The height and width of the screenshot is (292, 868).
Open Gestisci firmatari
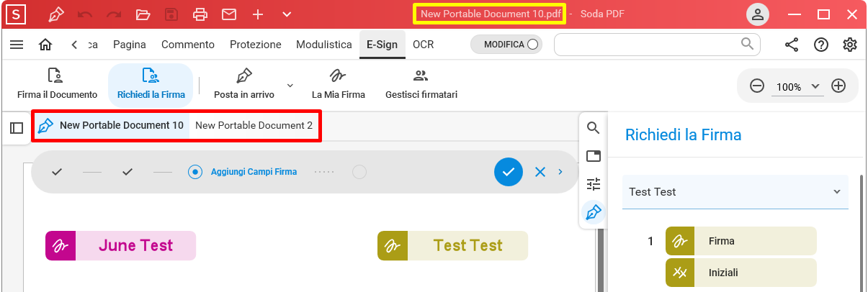(x=421, y=84)
